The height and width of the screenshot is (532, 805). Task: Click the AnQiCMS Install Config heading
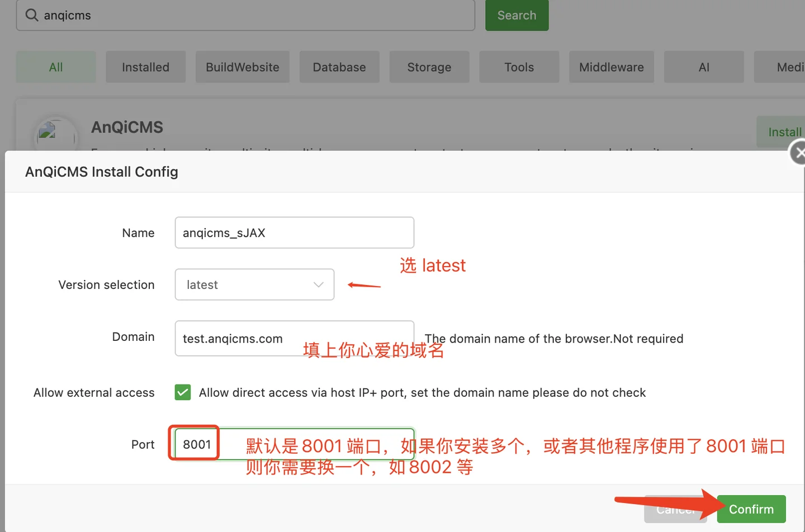tap(102, 172)
